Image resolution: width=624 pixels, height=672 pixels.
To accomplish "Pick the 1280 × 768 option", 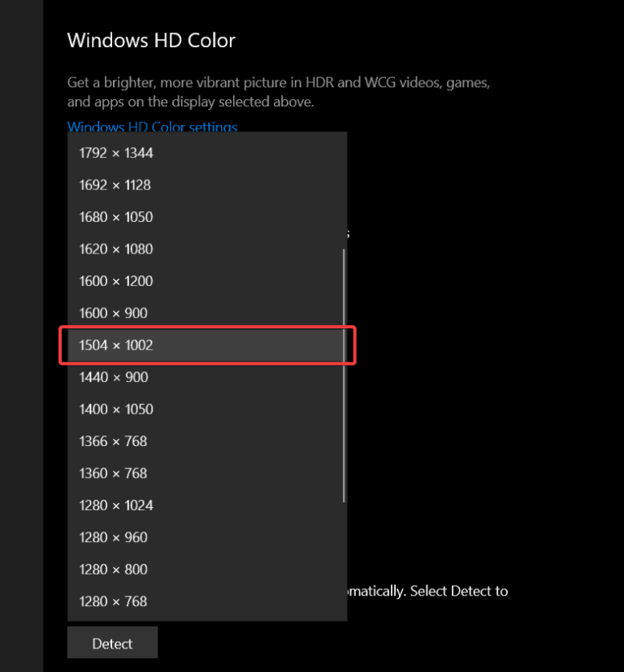I will [114, 601].
